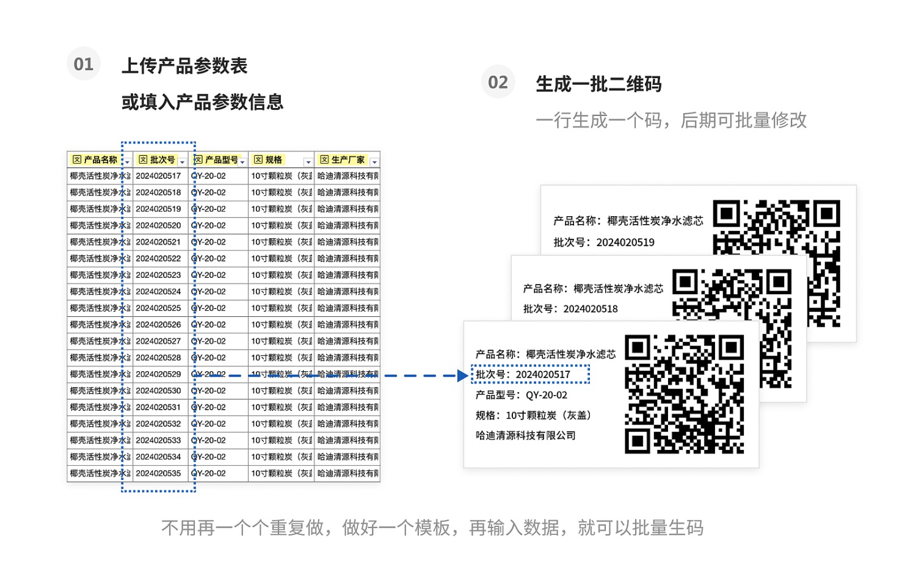Select table cell 2024020518 in batch column

[x=161, y=192]
